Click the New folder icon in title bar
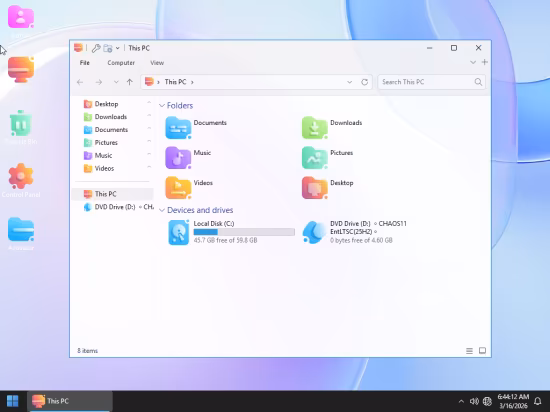Viewport: 550px width, 412px height. point(108,48)
